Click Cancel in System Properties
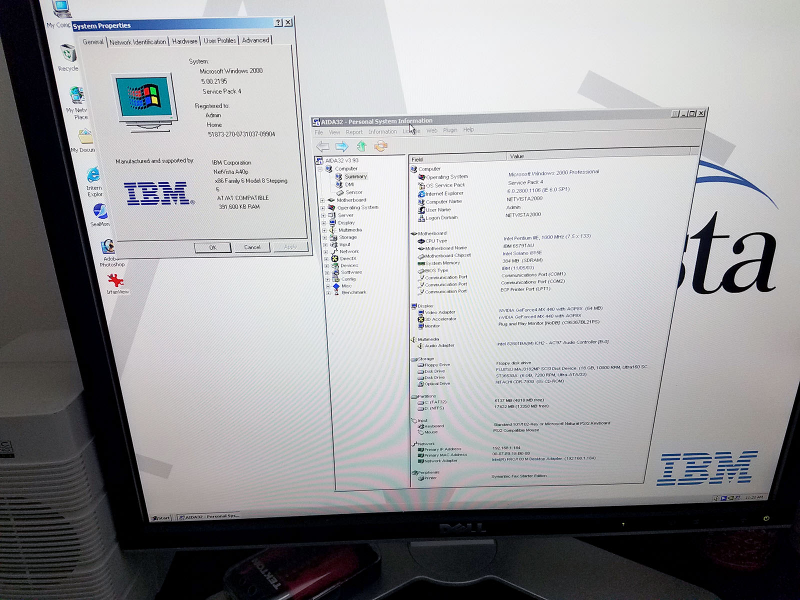The width and height of the screenshot is (800, 600). [252, 247]
